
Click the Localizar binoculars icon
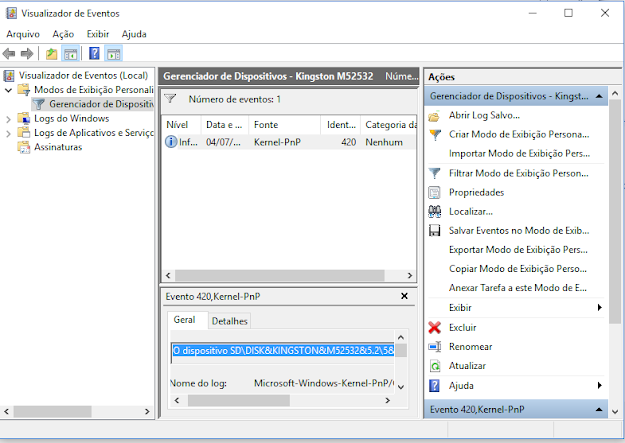pyautogui.click(x=434, y=211)
